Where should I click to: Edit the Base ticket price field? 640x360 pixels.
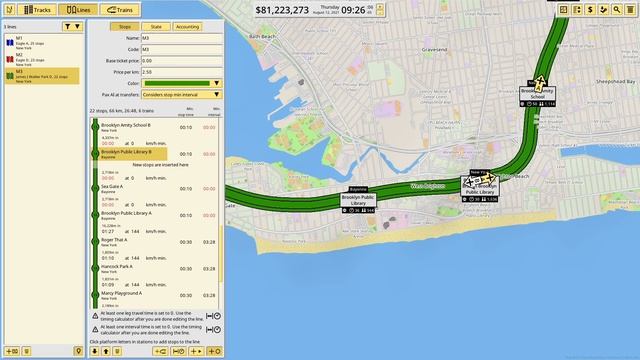pos(182,60)
